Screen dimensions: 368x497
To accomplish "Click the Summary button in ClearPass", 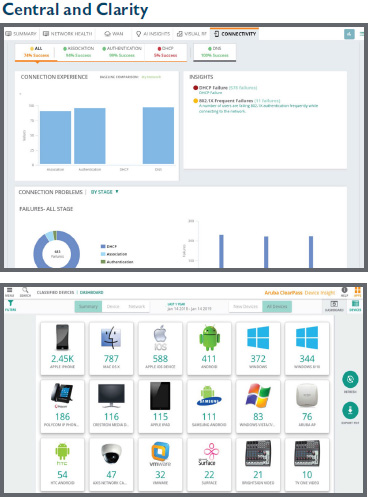I will (x=88, y=306).
